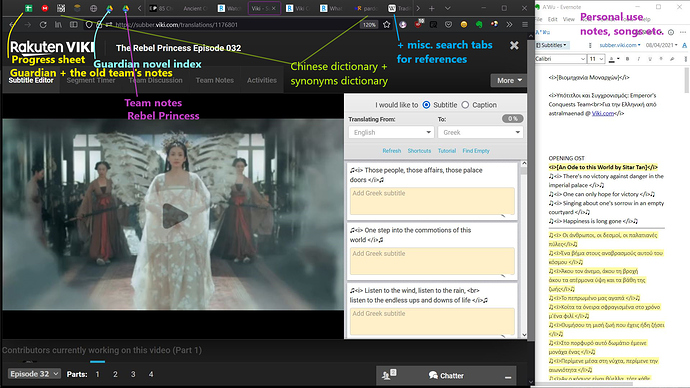The image size is (690, 388).
Task: Open Evernote text style A icon
Action: [x=684, y=45]
